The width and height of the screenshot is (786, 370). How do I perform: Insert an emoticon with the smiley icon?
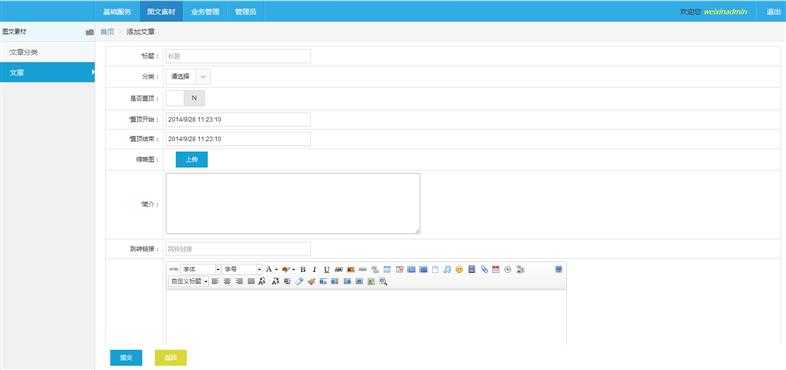(x=459, y=269)
